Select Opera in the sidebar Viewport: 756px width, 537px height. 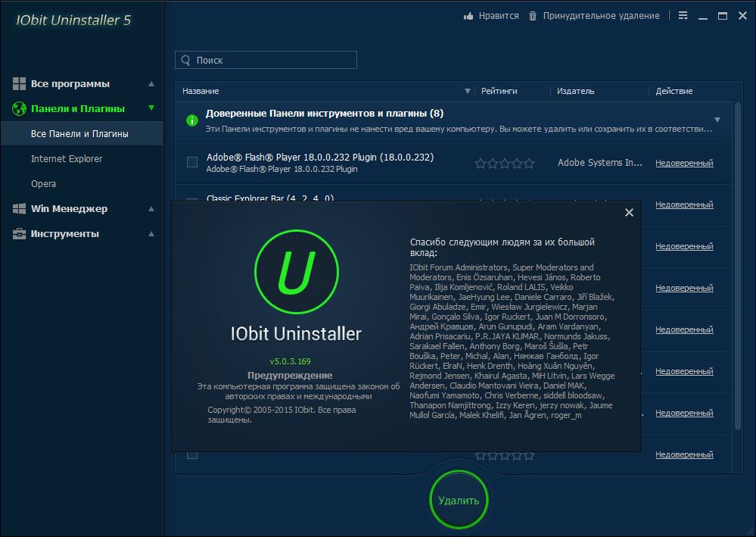click(44, 184)
